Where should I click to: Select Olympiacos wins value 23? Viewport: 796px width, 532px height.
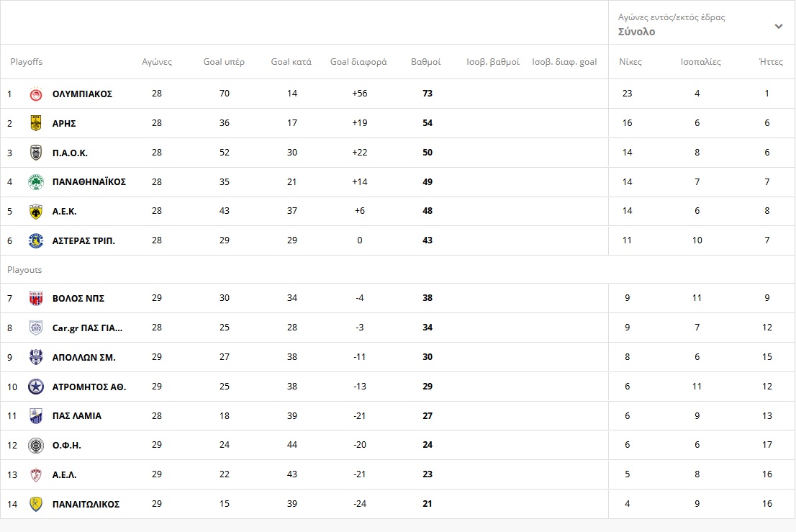[628, 94]
